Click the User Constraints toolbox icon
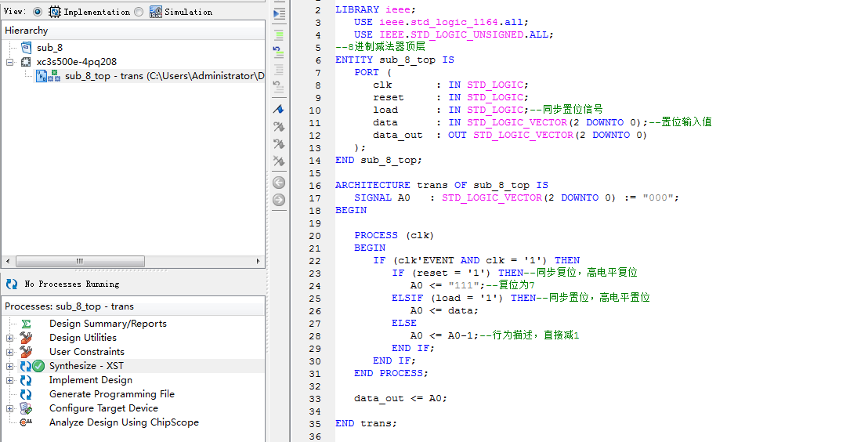 pyautogui.click(x=26, y=352)
